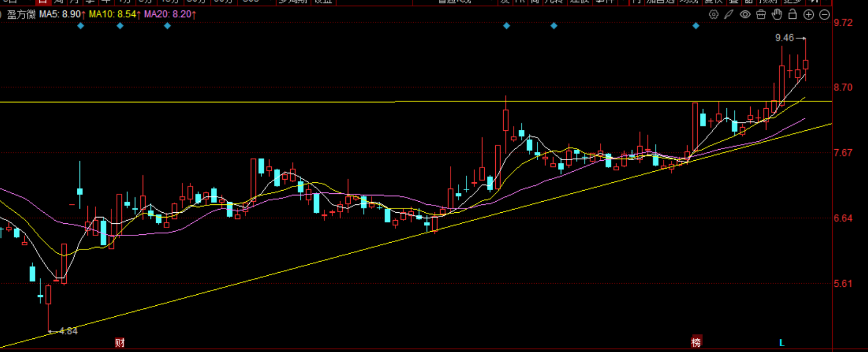
Task: Click the 加自选 add-to-watchlist button
Action: 660,2
